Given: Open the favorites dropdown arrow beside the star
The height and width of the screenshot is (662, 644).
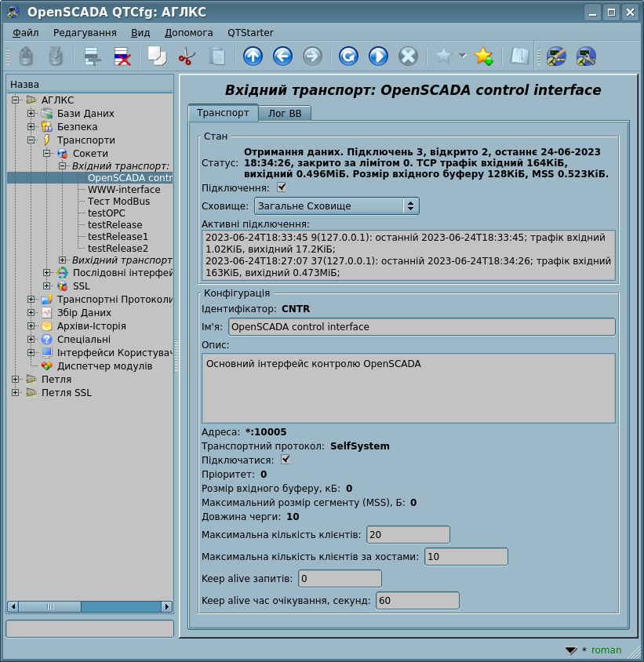Looking at the screenshot, I should tap(463, 56).
